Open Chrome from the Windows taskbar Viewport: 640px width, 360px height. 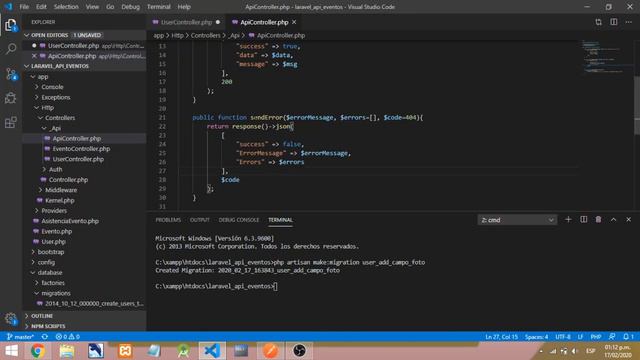click(38, 351)
